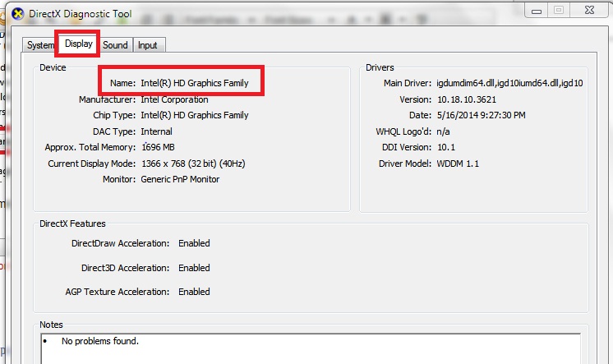Select the Display tab
The height and width of the screenshot is (364, 613).
(78, 44)
